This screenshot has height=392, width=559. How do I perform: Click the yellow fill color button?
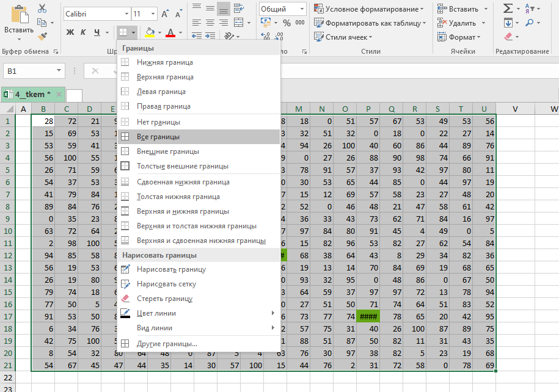pyautogui.click(x=150, y=32)
